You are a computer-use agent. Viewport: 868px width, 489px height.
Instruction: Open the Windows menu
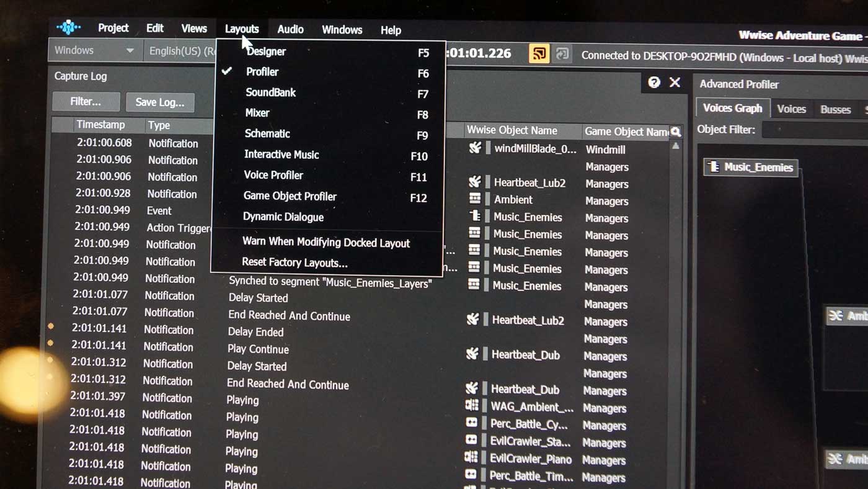point(342,30)
